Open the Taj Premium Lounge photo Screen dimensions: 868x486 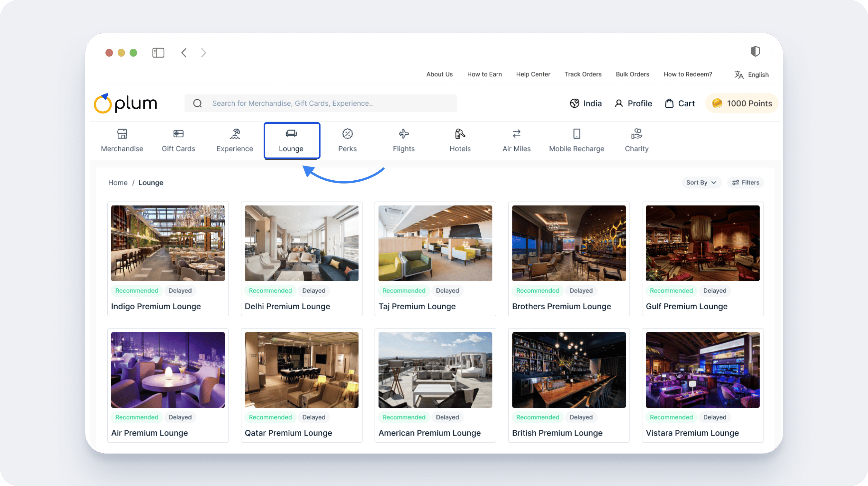(x=435, y=244)
